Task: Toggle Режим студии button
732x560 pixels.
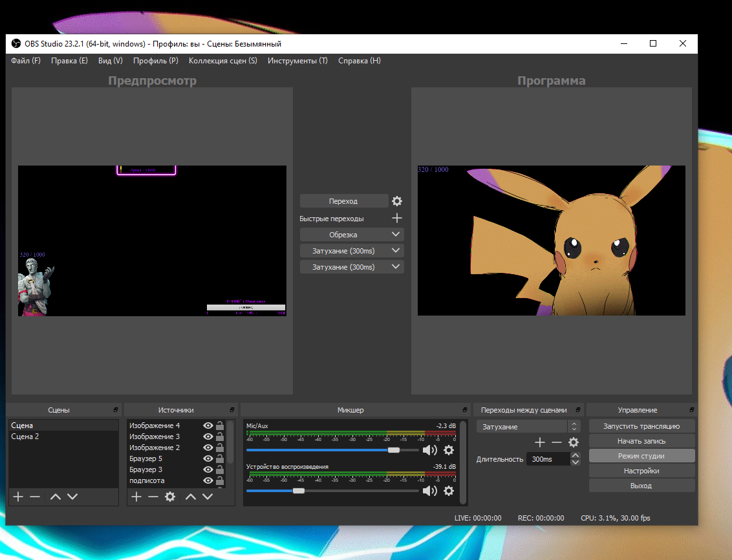Action: point(641,456)
